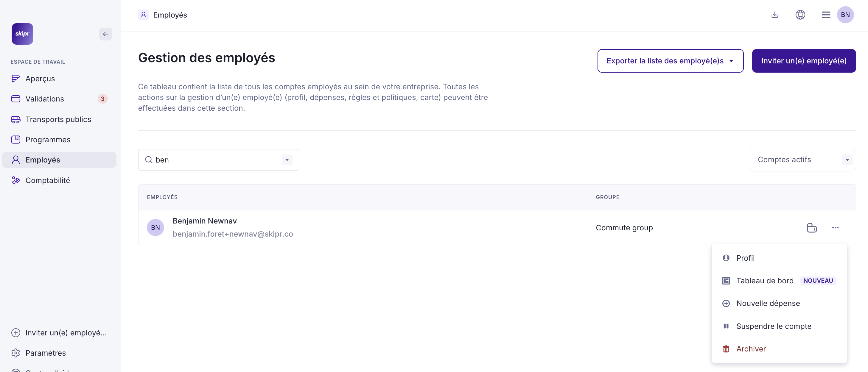Go to Transports publics section
Screen dimensions: 868x372
58,120
